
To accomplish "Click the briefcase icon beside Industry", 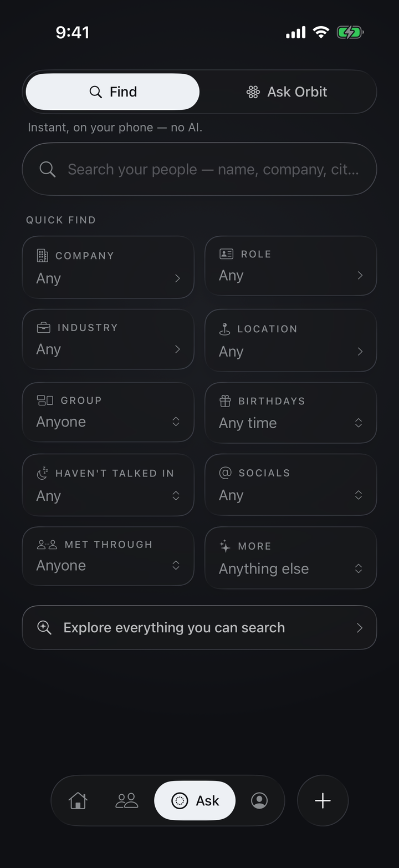I will click(43, 327).
